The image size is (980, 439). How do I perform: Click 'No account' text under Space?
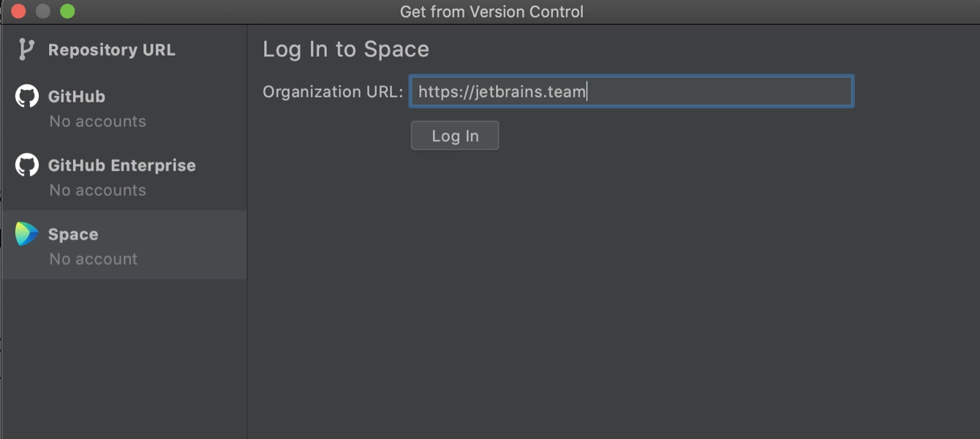click(93, 259)
